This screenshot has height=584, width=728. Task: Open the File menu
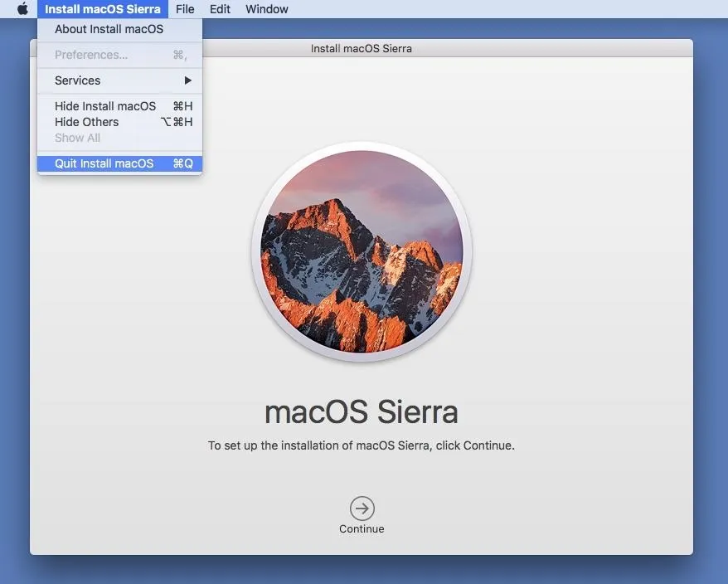click(x=185, y=9)
